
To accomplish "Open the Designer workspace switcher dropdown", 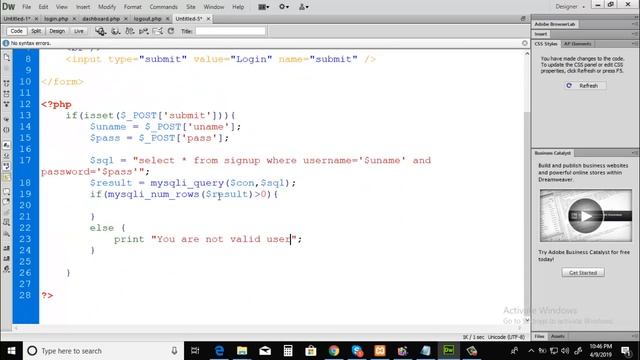I will (570, 7).
